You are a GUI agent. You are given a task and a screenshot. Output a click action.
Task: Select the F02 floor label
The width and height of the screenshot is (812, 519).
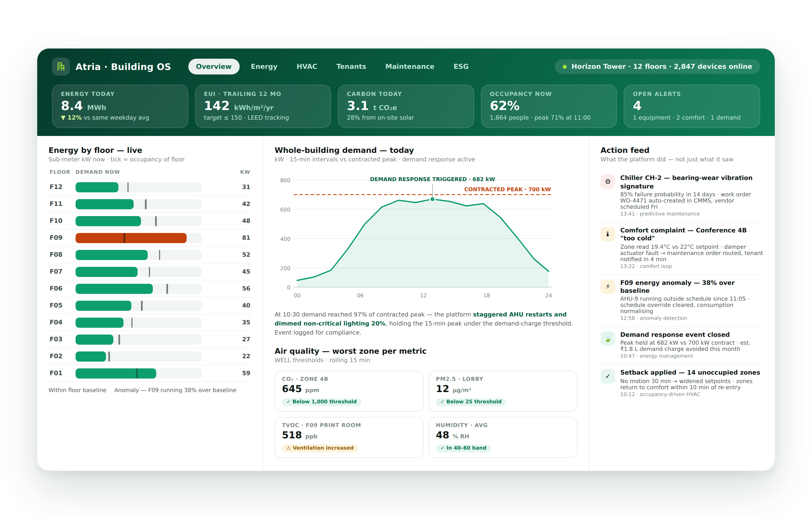tap(56, 356)
